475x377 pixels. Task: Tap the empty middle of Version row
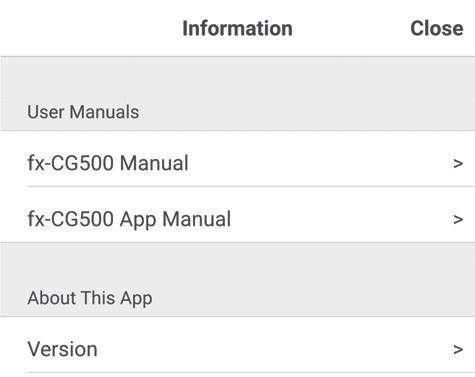275,345
